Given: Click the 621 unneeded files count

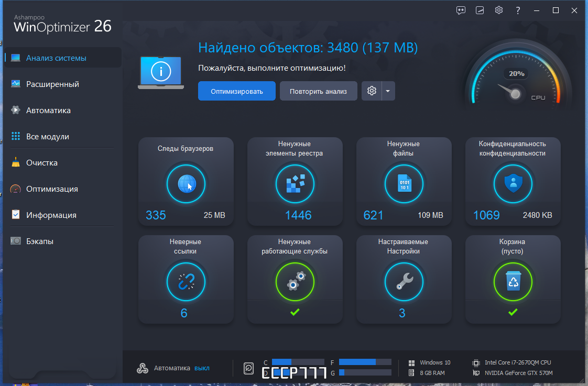Looking at the screenshot, I should (374, 215).
